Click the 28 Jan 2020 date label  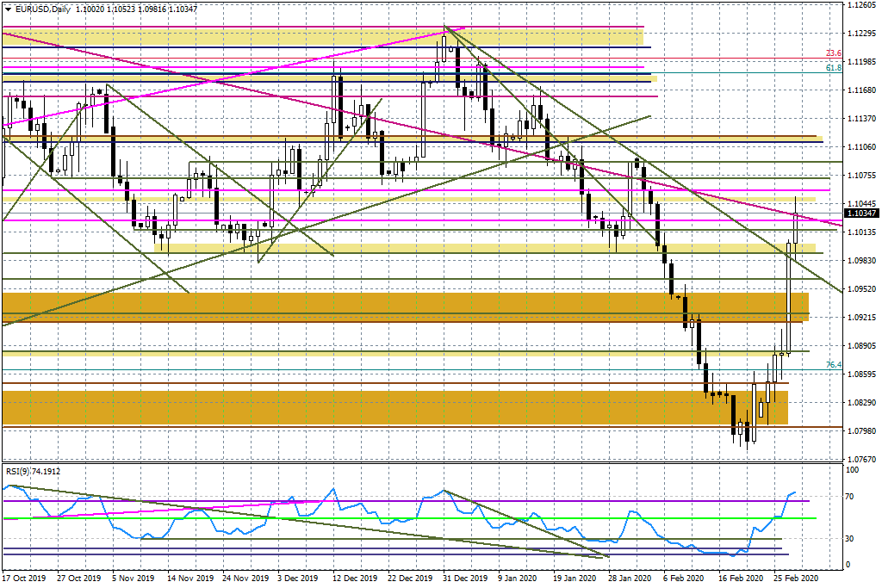(x=630, y=578)
